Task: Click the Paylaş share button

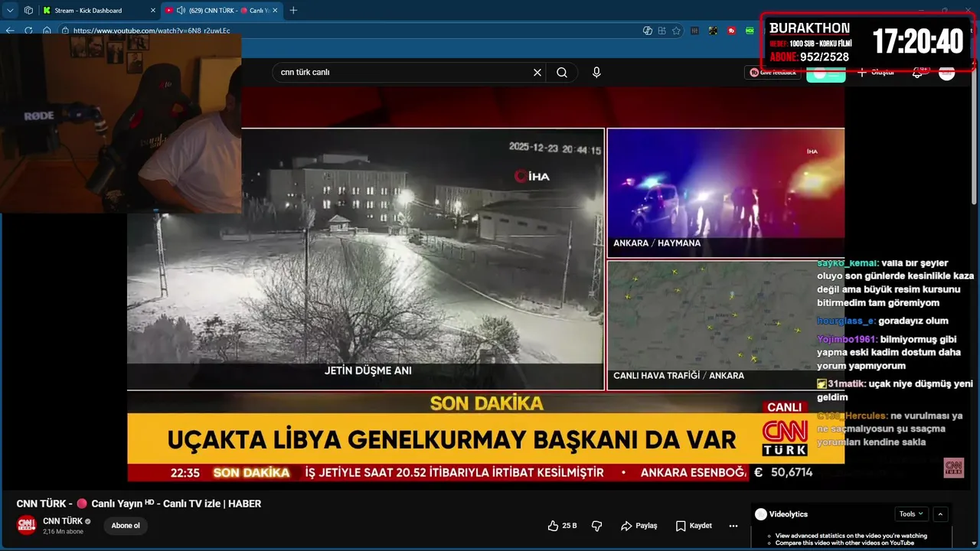Action: click(x=639, y=526)
